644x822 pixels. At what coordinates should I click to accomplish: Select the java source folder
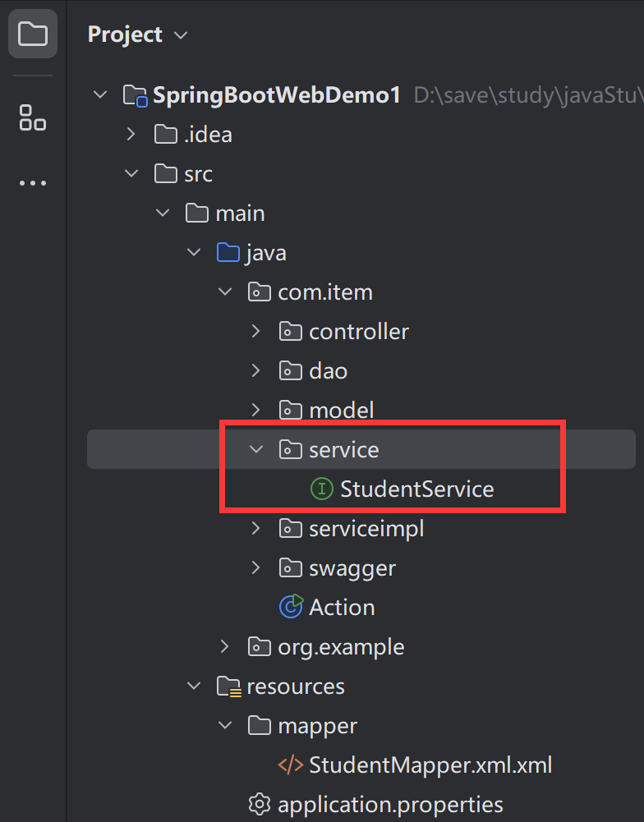(x=265, y=253)
